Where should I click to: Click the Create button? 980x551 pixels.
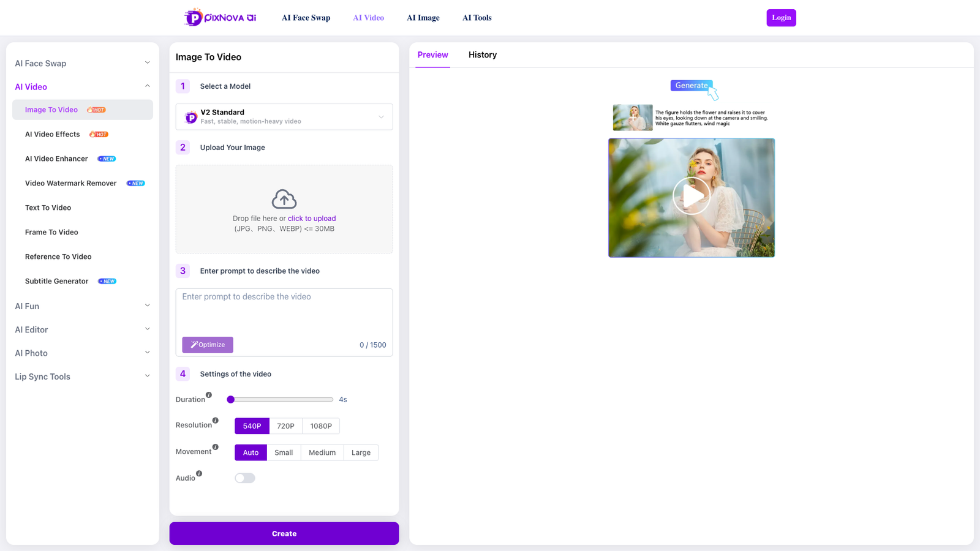[x=284, y=533]
